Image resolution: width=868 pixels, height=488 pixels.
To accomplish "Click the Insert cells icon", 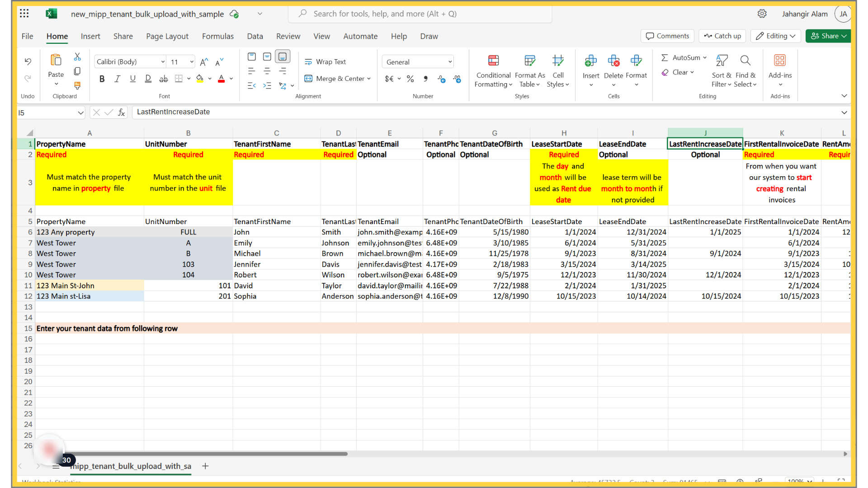I will [x=591, y=61].
